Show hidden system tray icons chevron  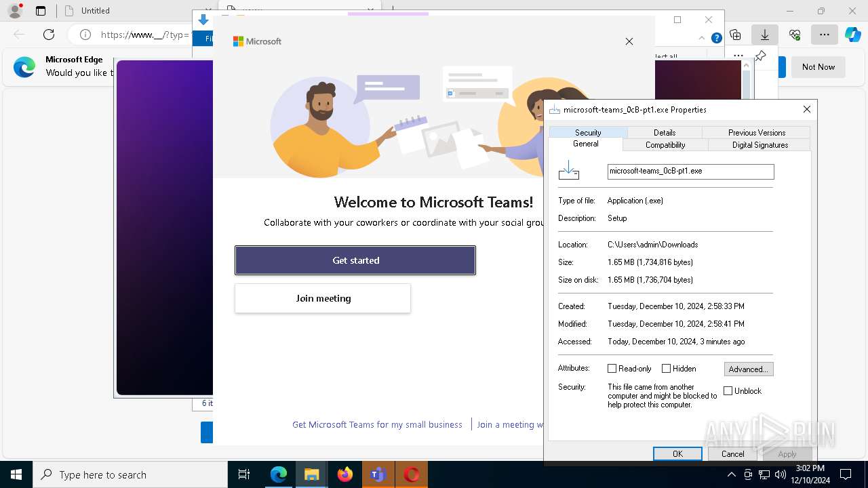731,475
